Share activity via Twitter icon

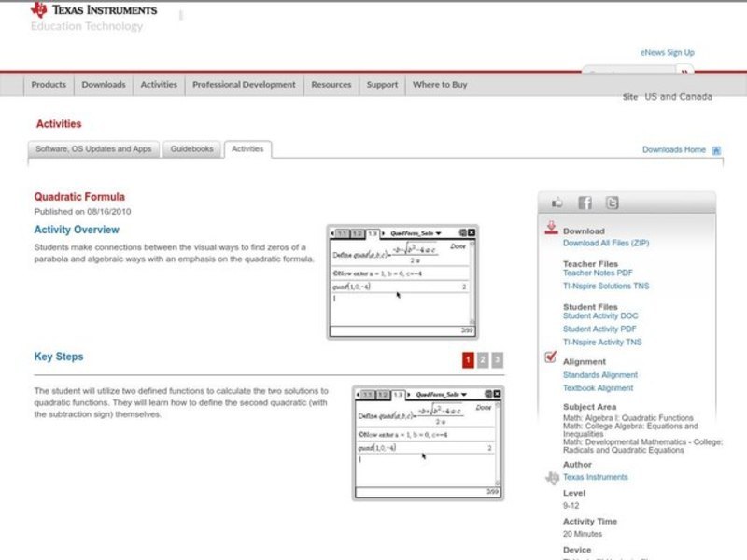click(x=612, y=203)
